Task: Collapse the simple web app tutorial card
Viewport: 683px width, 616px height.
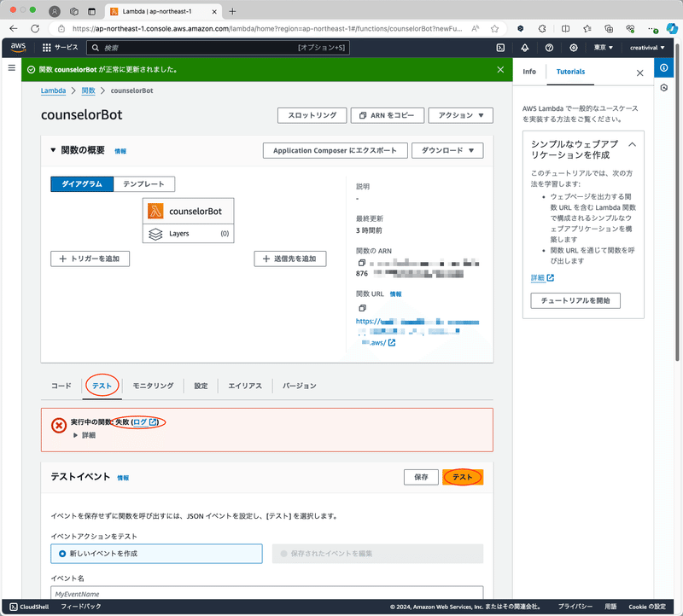Action: click(x=632, y=144)
